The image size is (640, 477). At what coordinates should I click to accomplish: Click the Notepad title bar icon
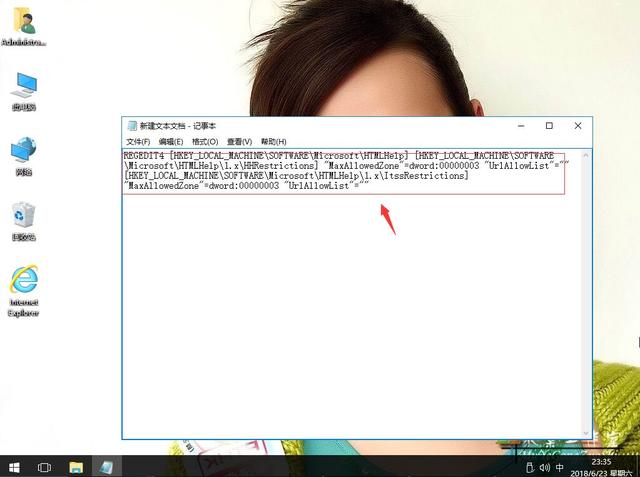(x=132, y=126)
